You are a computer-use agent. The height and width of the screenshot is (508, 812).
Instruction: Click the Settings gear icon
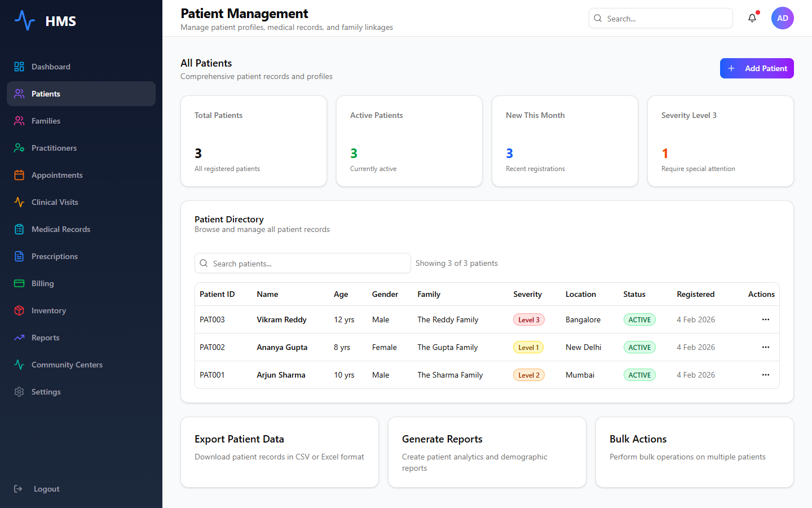click(x=19, y=392)
